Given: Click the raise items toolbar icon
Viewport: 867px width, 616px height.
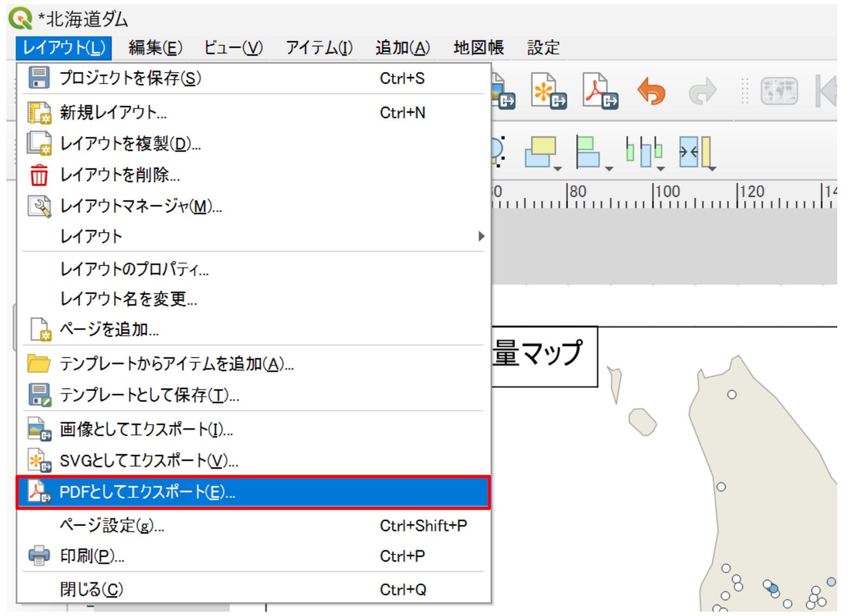Looking at the screenshot, I should coord(540,152).
